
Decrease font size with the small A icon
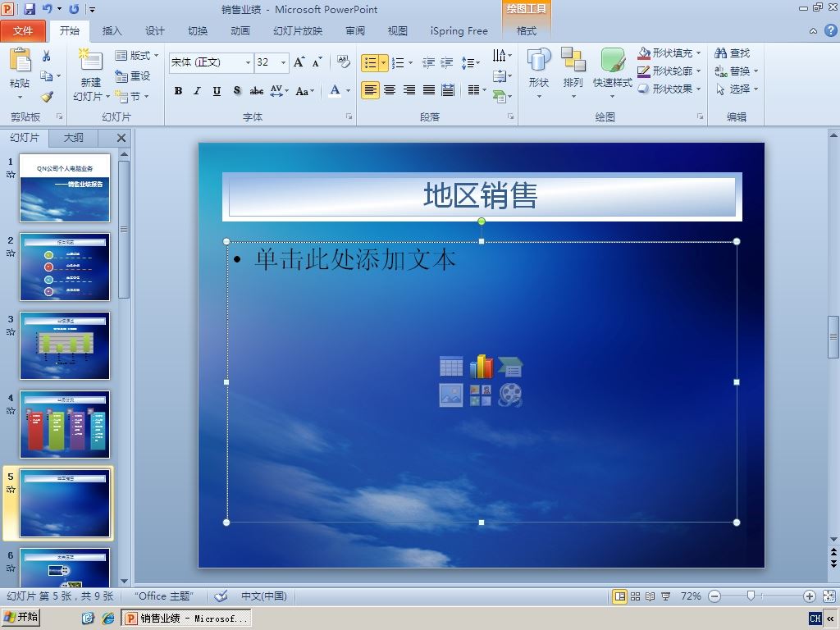coord(317,62)
